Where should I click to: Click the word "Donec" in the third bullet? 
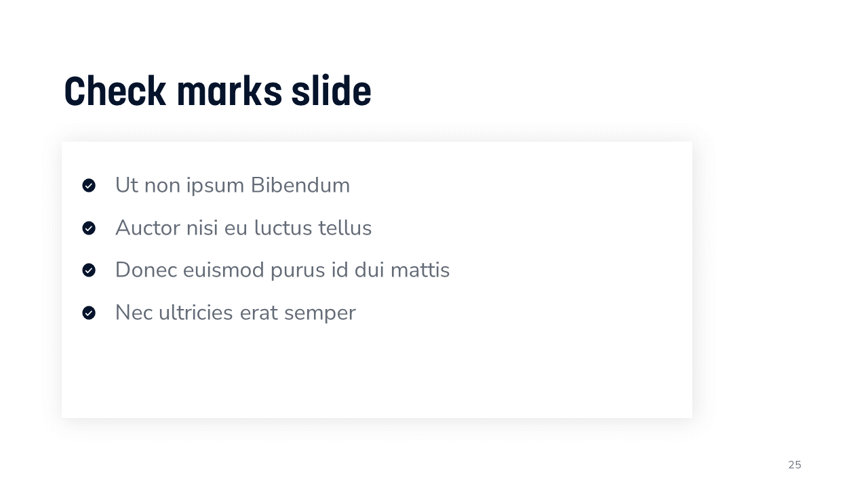coord(142,270)
